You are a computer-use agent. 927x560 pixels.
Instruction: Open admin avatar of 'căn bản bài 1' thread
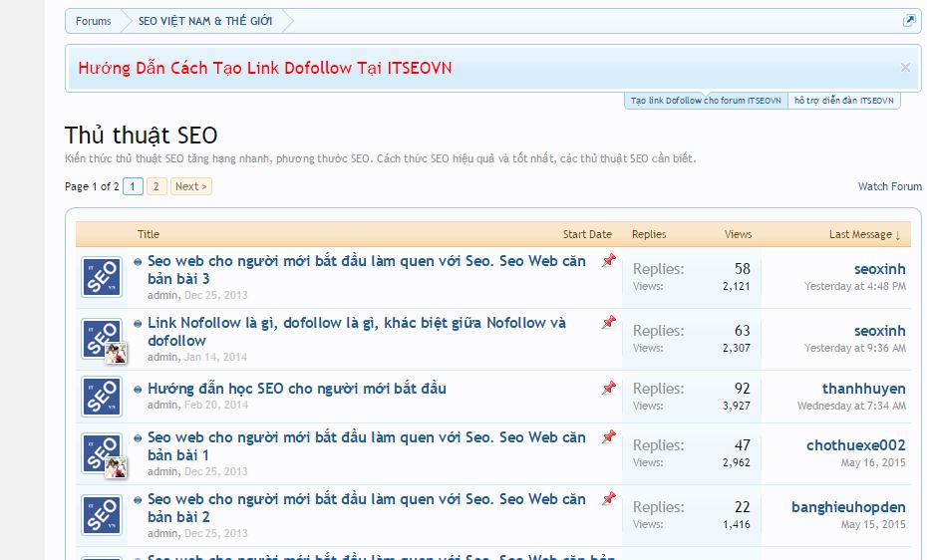pos(102,453)
